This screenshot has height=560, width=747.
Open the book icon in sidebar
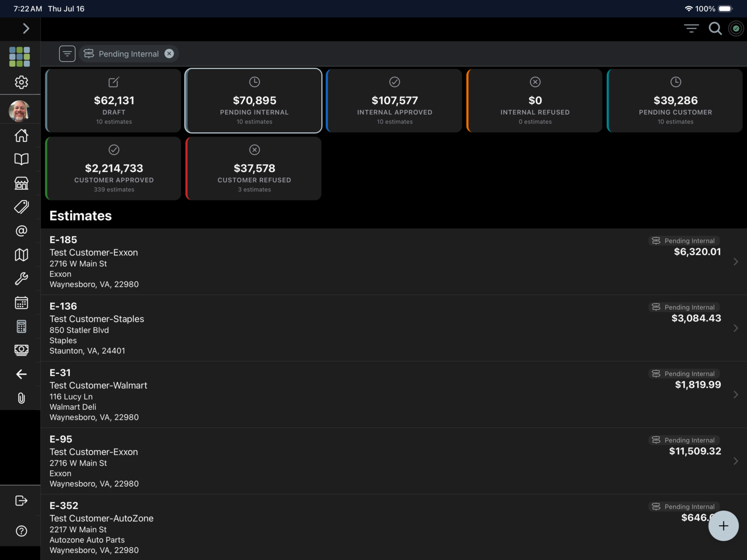coord(21,159)
